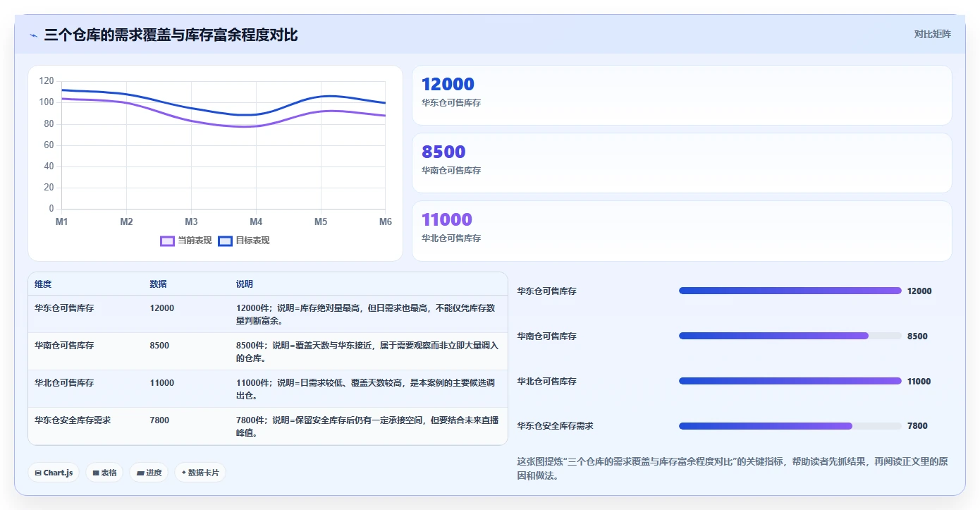Toggle the 目标表现 legend swatch
Image resolution: width=980 pixels, height=510 pixels.
[x=225, y=241]
